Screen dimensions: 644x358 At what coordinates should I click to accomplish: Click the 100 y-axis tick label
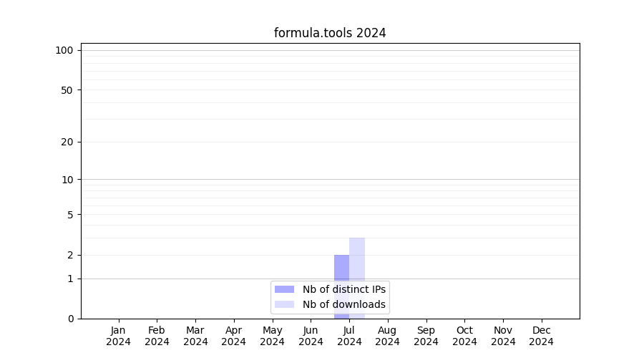[64, 50]
